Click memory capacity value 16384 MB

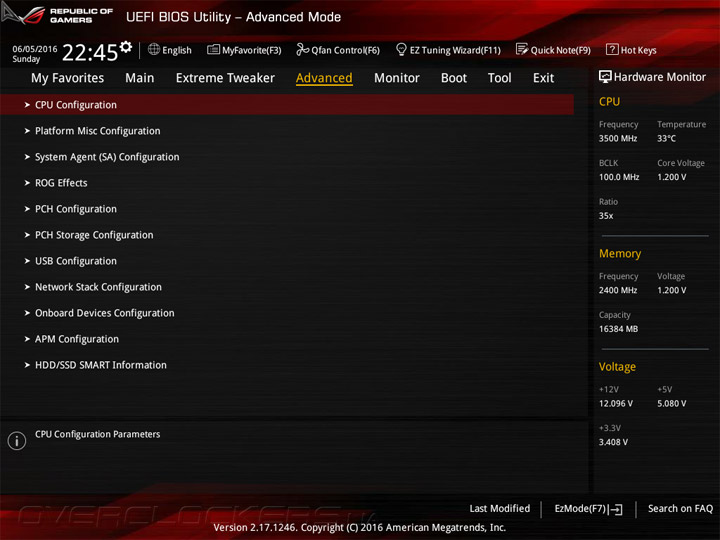click(x=618, y=329)
